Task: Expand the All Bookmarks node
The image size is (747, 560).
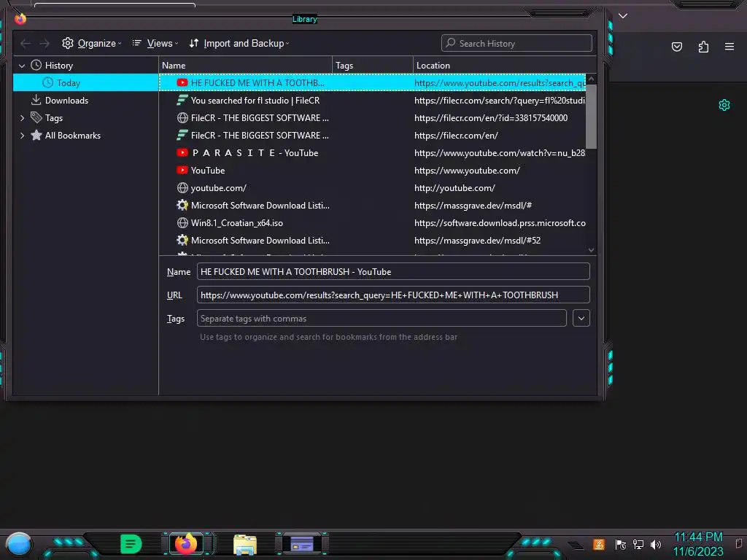Action: (x=22, y=136)
